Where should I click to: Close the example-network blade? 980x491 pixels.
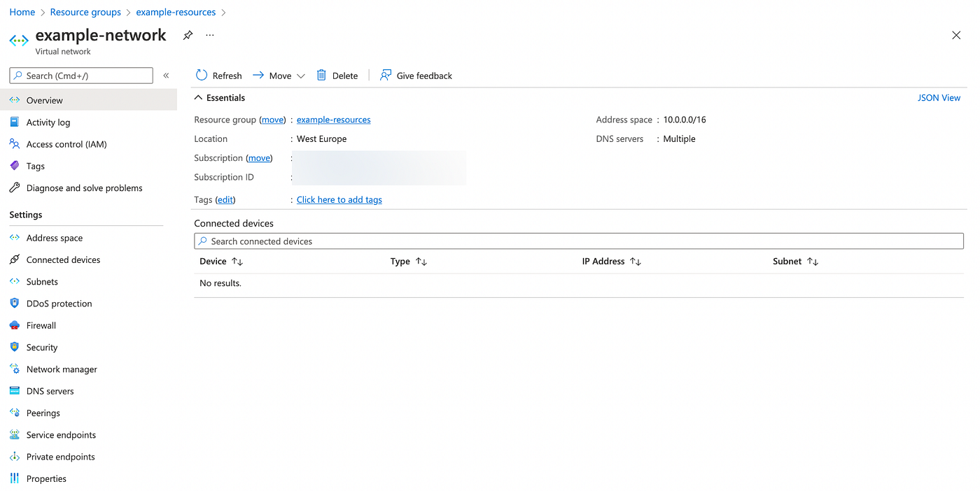(956, 35)
